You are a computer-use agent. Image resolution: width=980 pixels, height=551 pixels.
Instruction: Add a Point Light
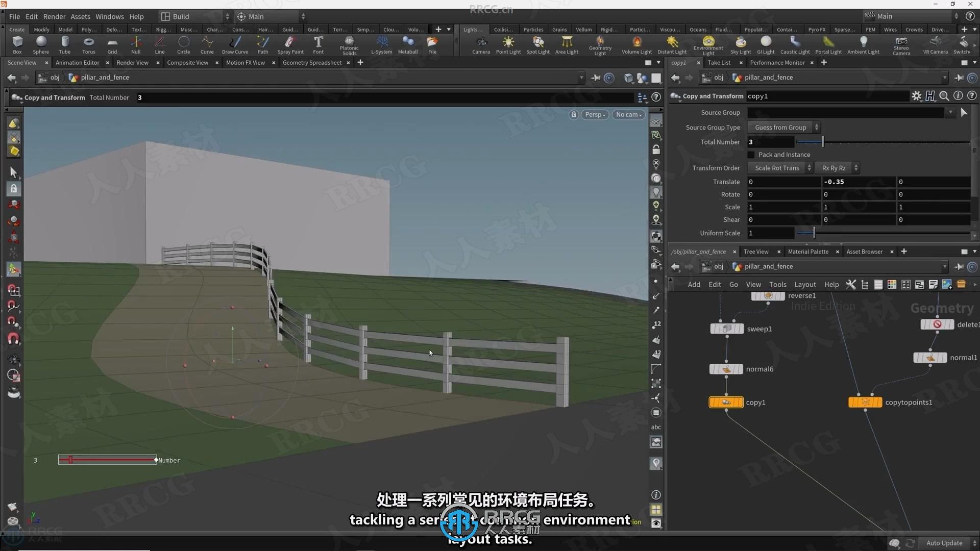508,45
